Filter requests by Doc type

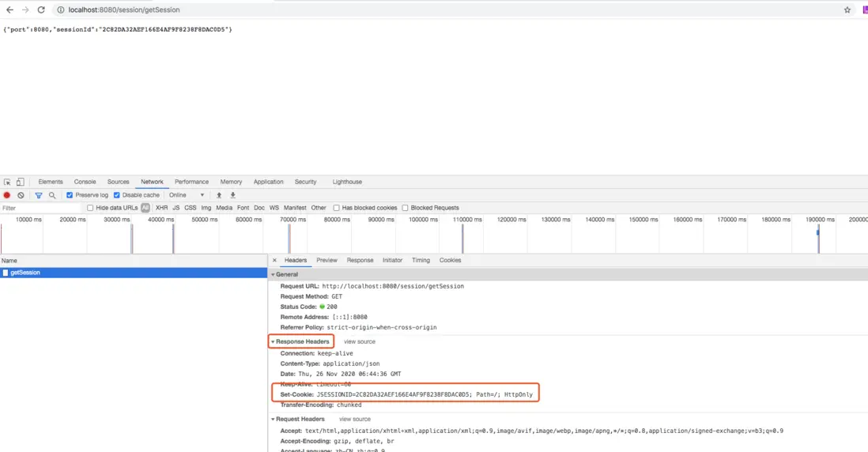259,208
